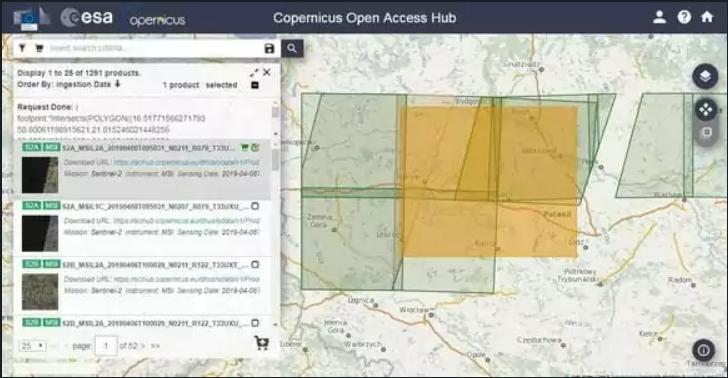Show map info with the i button
Viewport: 728px width, 378px height.
(x=703, y=350)
